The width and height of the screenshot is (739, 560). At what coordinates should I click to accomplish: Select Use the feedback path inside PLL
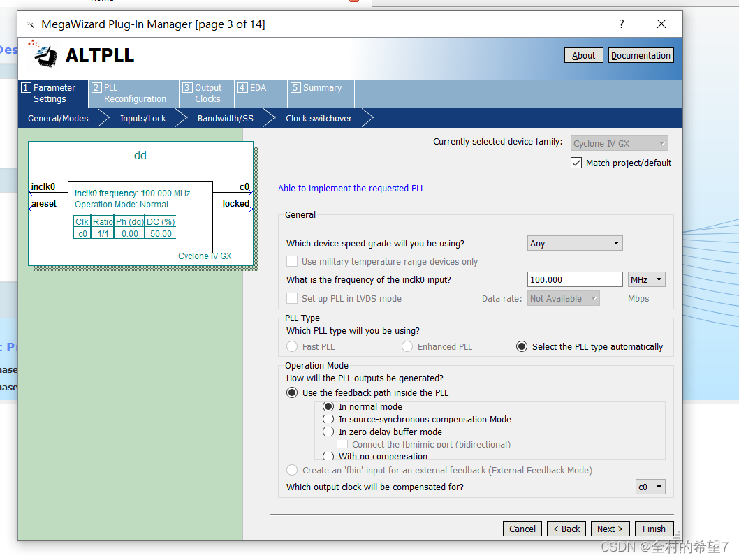click(292, 393)
